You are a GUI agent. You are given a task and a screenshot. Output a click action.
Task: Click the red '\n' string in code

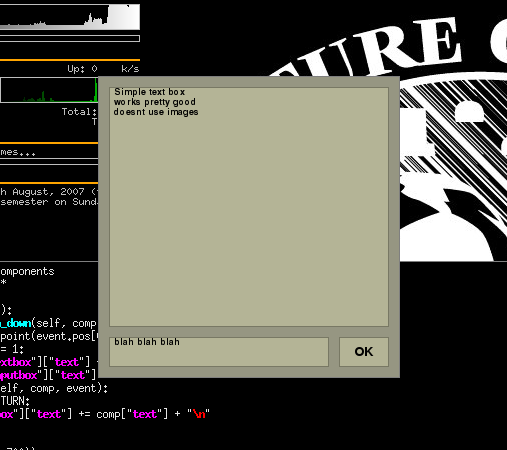point(199,414)
